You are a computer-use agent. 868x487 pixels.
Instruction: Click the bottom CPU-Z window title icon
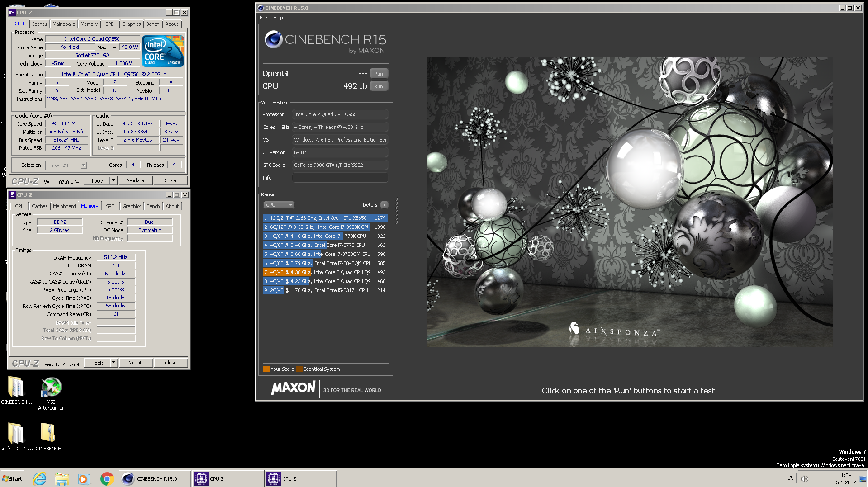(13, 195)
